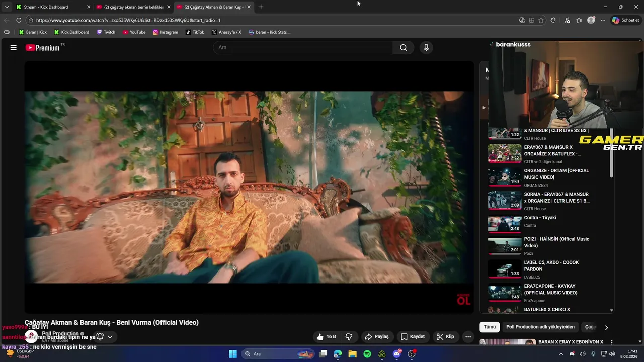Open split screen icon in address bar
644x362 pixels.
point(532,20)
